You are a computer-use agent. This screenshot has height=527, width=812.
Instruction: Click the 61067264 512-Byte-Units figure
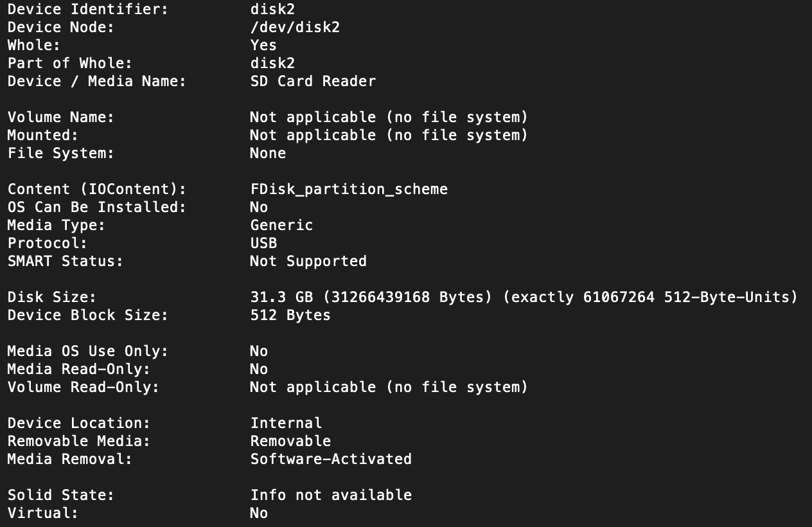click(x=619, y=298)
